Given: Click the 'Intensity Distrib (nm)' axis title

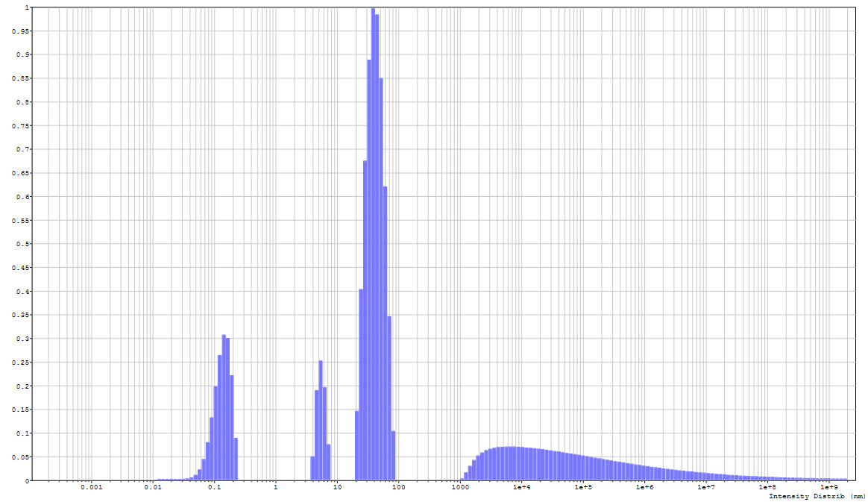Looking at the screenshot, I should point(817,497).
